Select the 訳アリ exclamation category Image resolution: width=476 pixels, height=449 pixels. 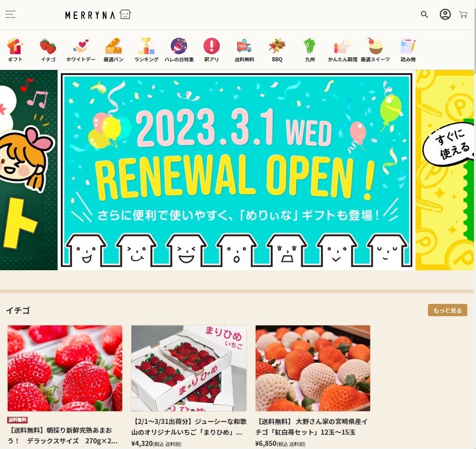click(211, 50)
